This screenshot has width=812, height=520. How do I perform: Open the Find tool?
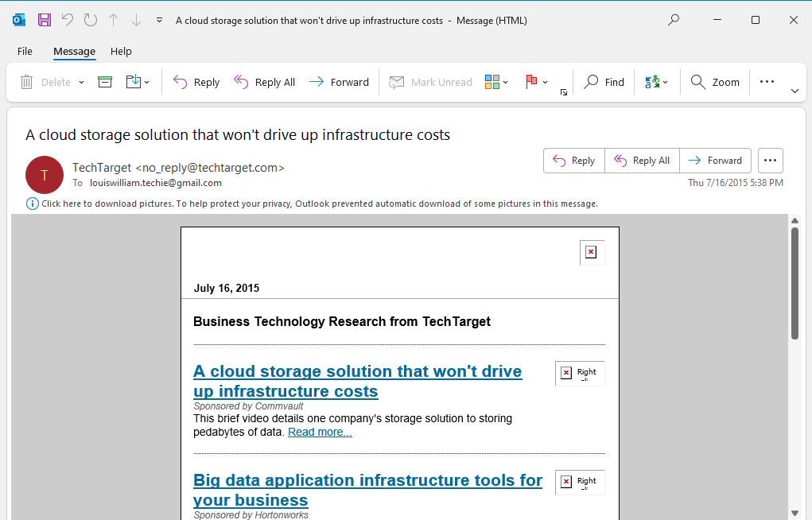tap(604, 82)
